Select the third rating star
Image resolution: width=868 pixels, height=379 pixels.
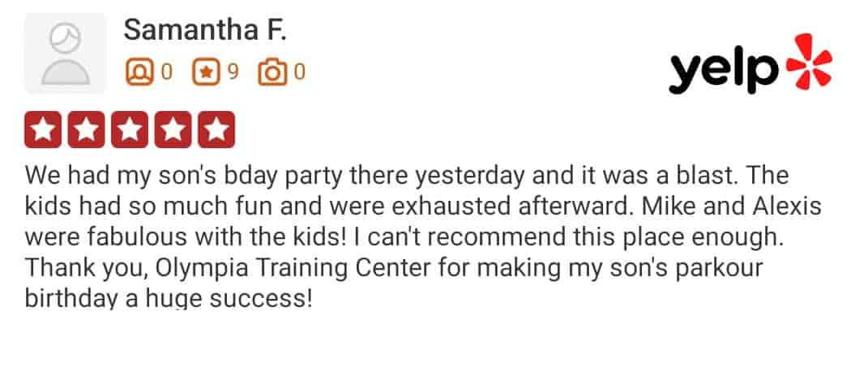pyautogui.click(x=130, y=130)
